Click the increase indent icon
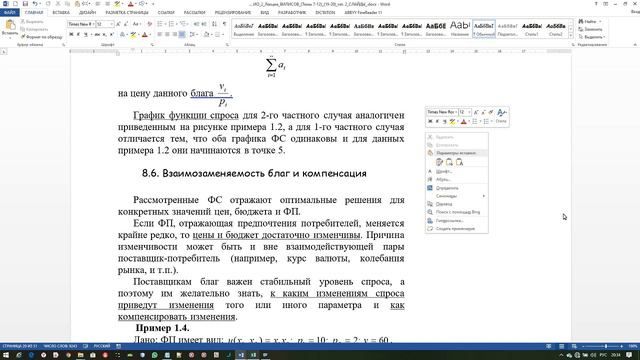640x360 pixels. pyautogui.click(x=204, y=24)
